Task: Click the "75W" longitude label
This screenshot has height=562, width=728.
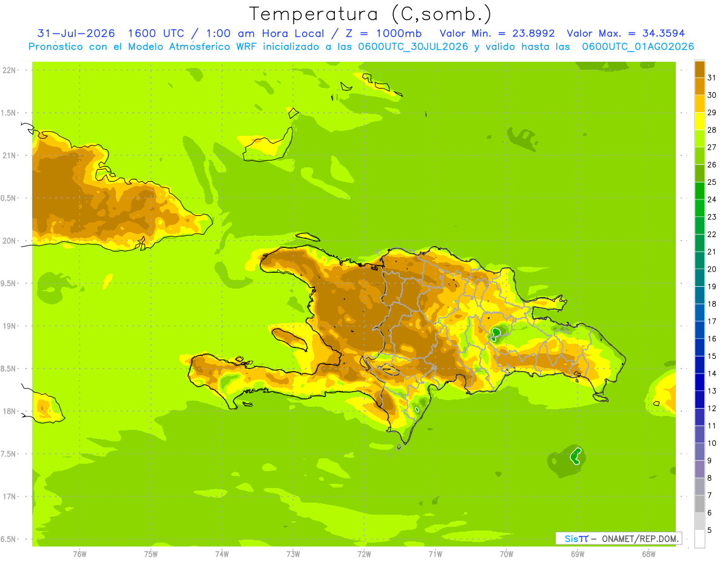Action: pyautogui.click(x=151, y=554)
